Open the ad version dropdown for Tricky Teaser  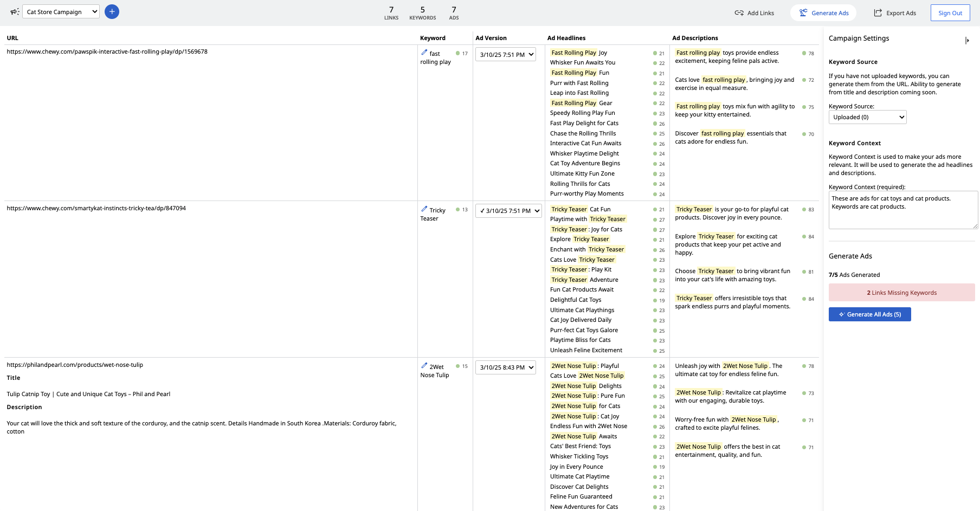508,211
